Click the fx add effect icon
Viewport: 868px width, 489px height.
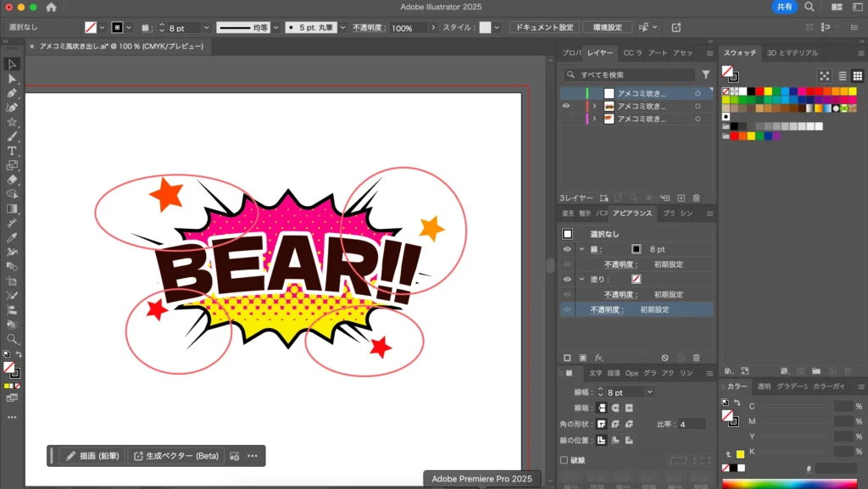pos(598,358)
